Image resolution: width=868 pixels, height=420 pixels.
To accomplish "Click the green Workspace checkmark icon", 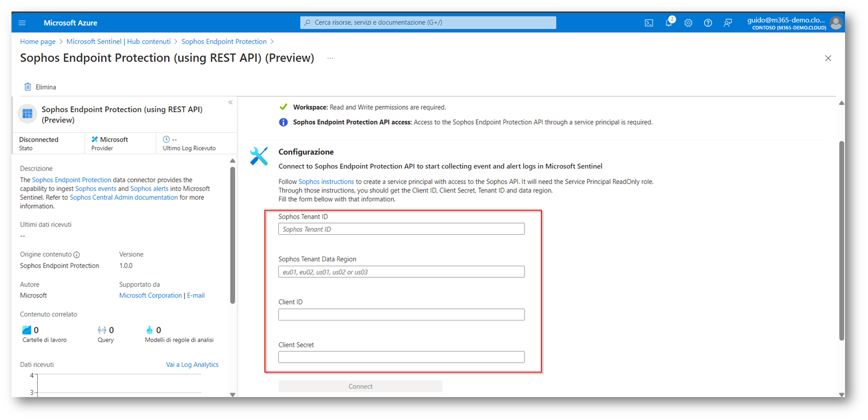I will pyautogui.click(x=283, y=107).
